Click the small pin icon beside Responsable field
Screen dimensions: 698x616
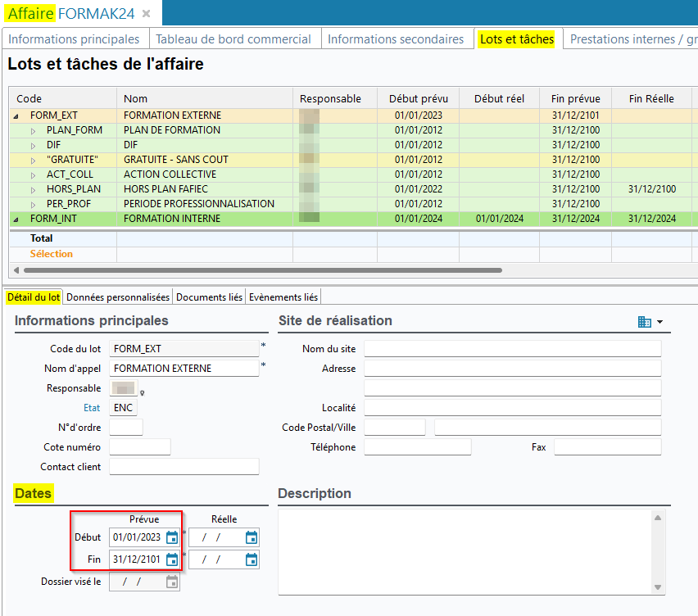(143, 392)
